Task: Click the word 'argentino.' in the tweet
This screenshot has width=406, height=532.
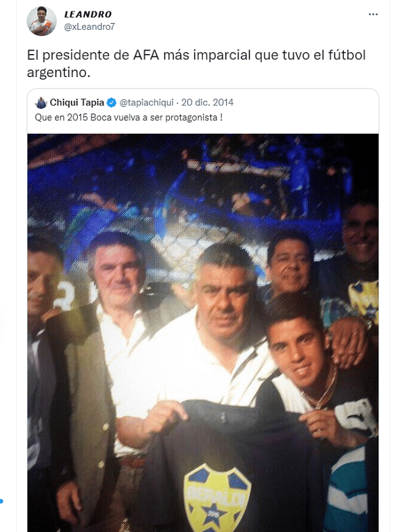Action: click(x=58, y=72)
